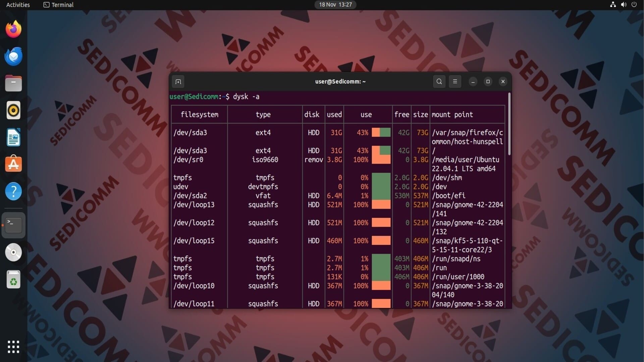The height and width of the screenshot is (362, 644).
Task: Open the Help icon in the dock
Action: pos(13,191)
